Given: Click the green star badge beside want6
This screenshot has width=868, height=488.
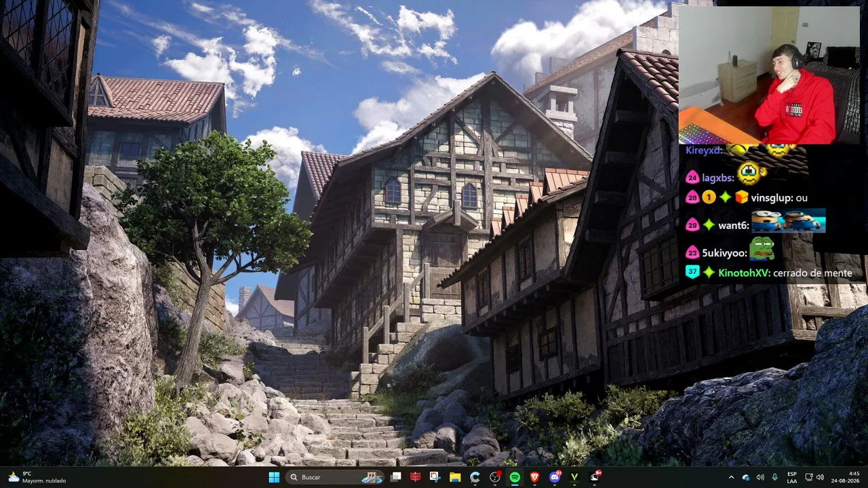Looking at the screenshot, I should point(709,225).
